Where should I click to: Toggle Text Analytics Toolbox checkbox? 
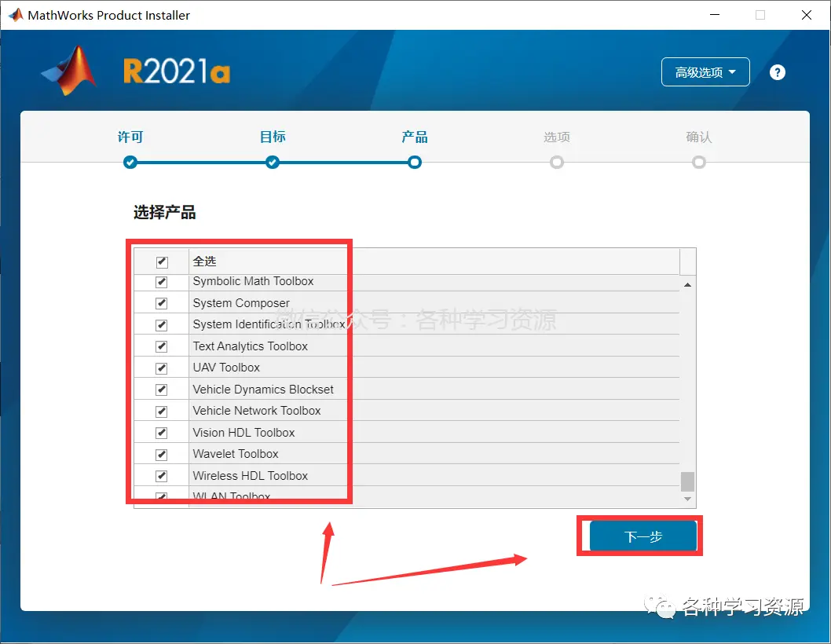tap(162, 346)
